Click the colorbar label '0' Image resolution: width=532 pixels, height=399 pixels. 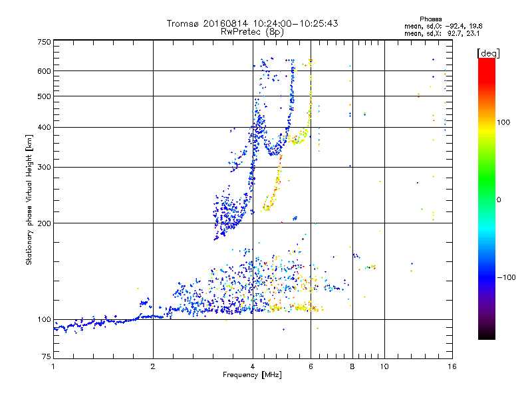(499, 200)
